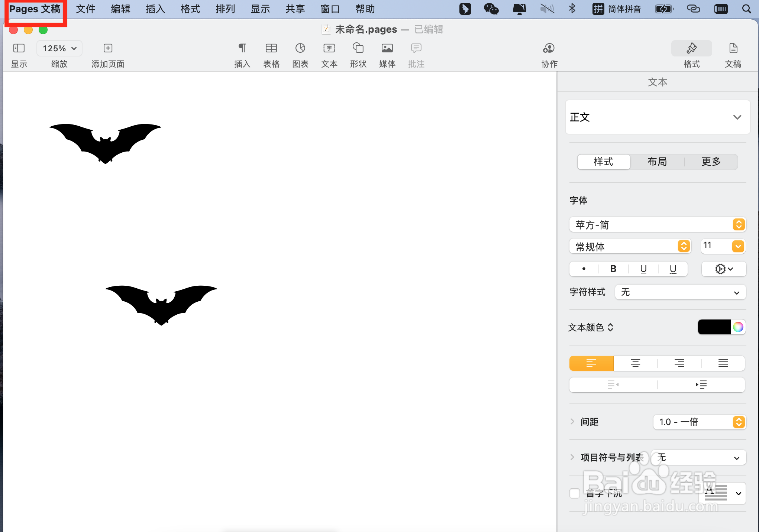Open the Table toolbar icon
759x532 pixels.
(x=271, y=48)
